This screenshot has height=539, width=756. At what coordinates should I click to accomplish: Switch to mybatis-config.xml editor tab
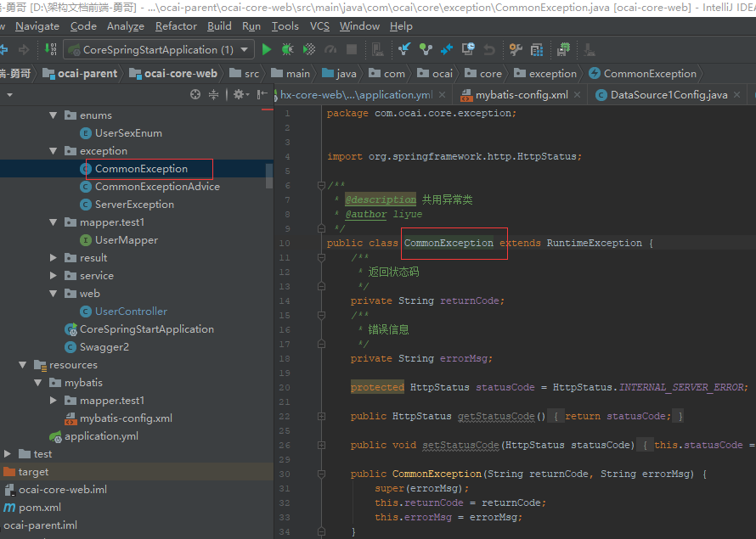(x=522, y=95)
